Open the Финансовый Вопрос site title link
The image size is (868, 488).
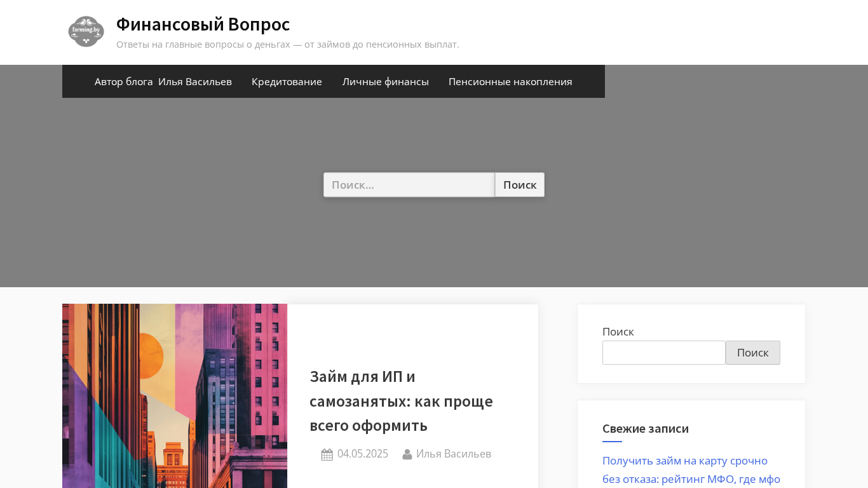[203, 24]
